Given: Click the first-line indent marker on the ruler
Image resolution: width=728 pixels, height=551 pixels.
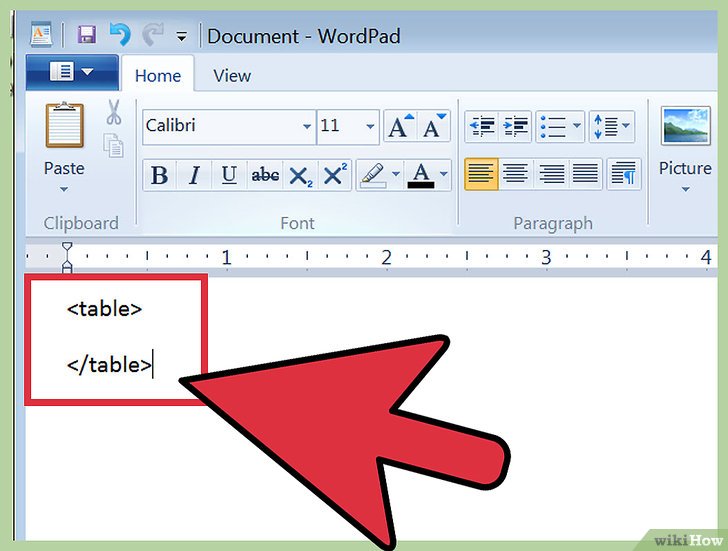Looking at the screenshot, I should [67, 248].
